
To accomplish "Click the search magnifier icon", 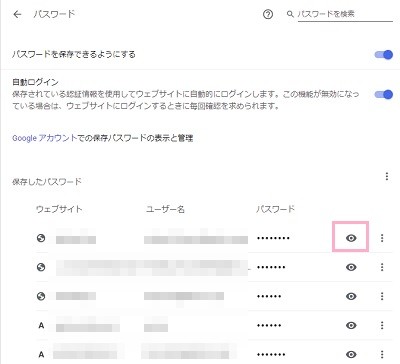I will 290,14.
